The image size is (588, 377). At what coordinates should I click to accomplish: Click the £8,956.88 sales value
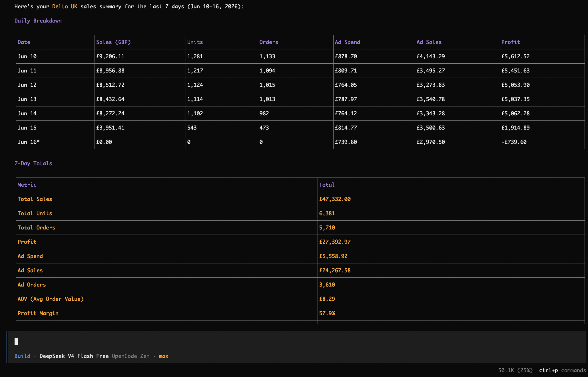[110, 70]
